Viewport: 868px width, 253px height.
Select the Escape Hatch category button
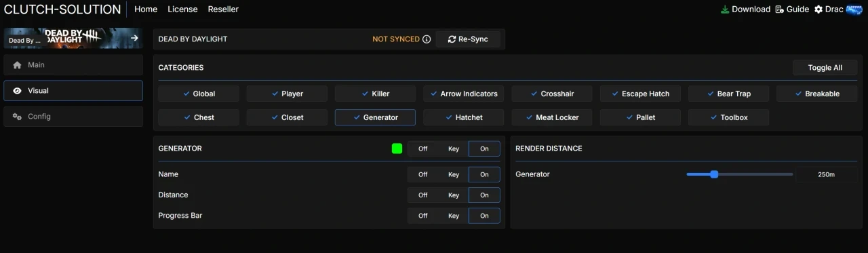(x=640, y=94)
